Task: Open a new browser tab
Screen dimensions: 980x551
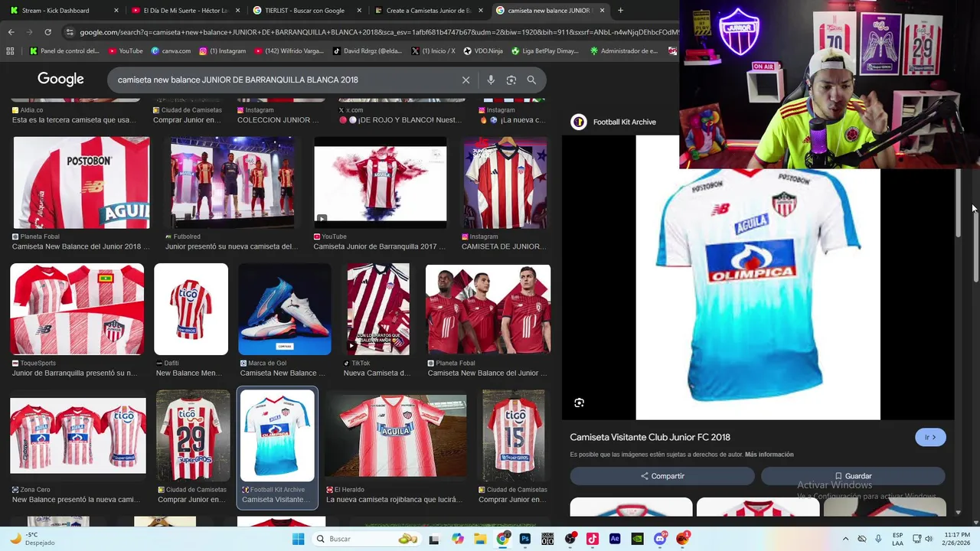Action: point(620,11)
